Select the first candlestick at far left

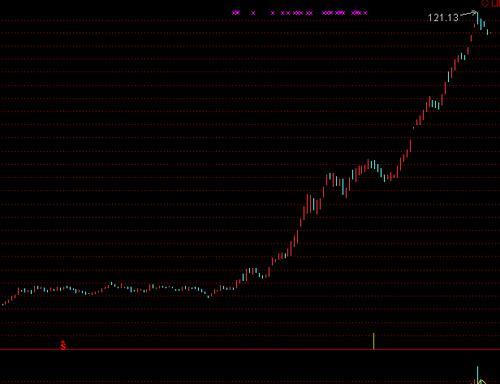[3, 304]
